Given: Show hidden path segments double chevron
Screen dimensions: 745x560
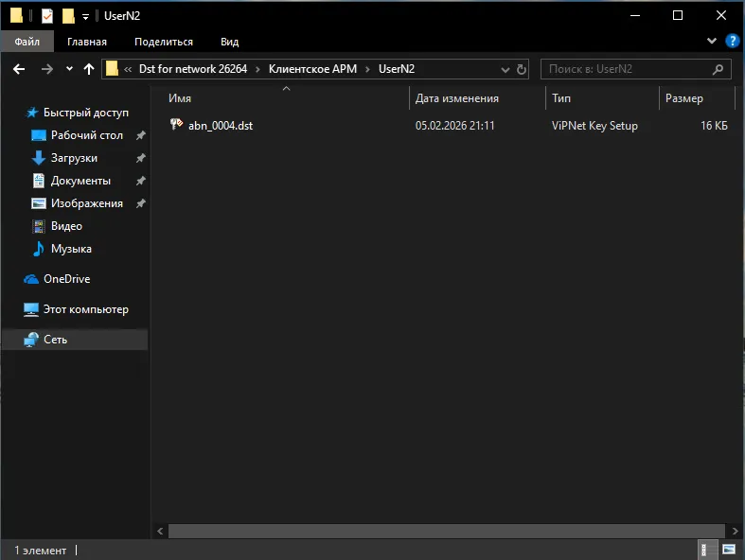Looking at the screenshot, I should (x=128, y=69).
